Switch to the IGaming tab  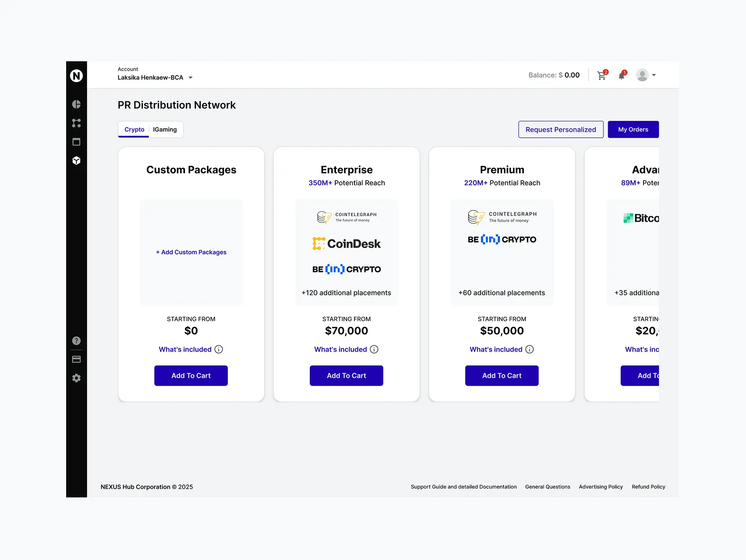pos(165,129)
